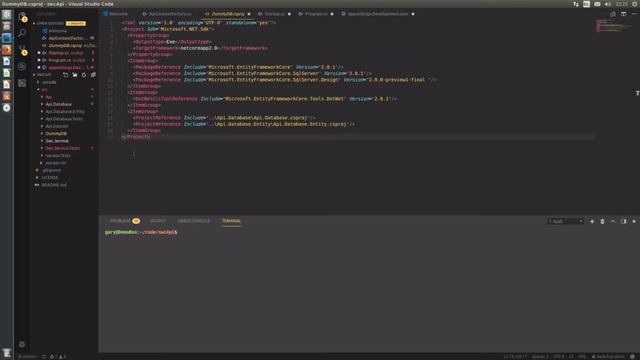Screen dimensions: 640x360
Task: Close the terminal panel
Action: click(634, 221)
